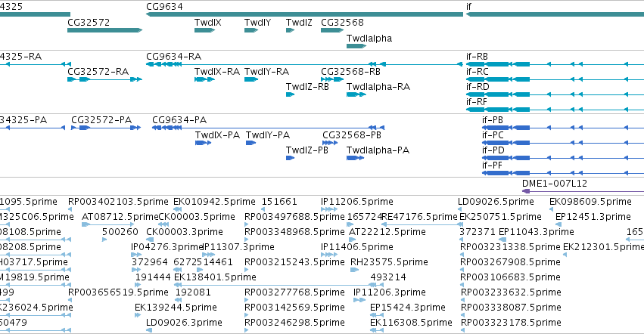Select EST EK098609.5prime
Image resolution: width=644 pixels, height=334 pixels.
click(x=590, y=202)
